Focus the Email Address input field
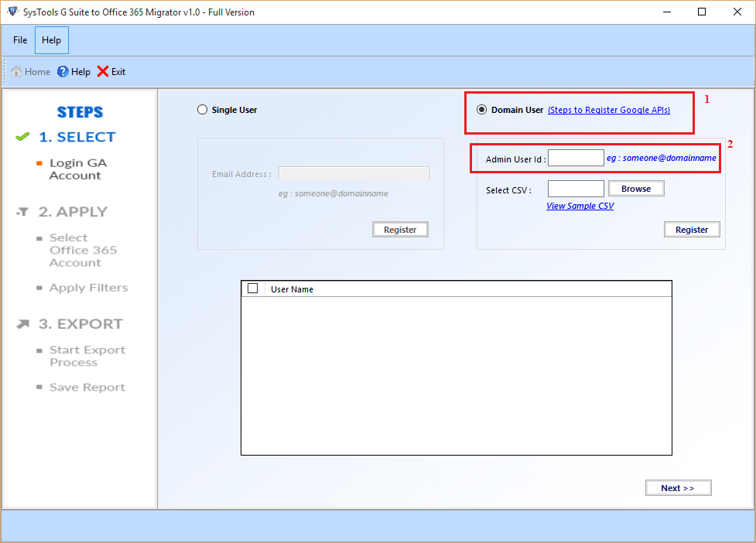Image resolution: width=756 pixels, height=543 pixels. [x=354, y=173]
